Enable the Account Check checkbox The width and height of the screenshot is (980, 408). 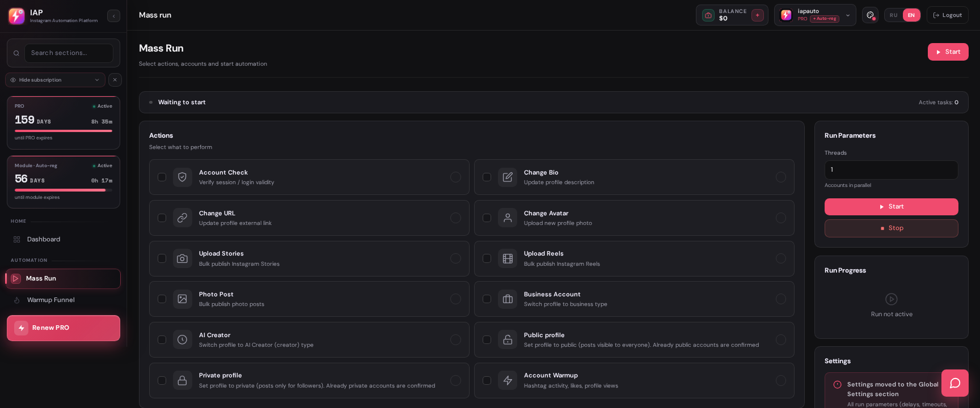pyautogui.click(x=162, y=177)
